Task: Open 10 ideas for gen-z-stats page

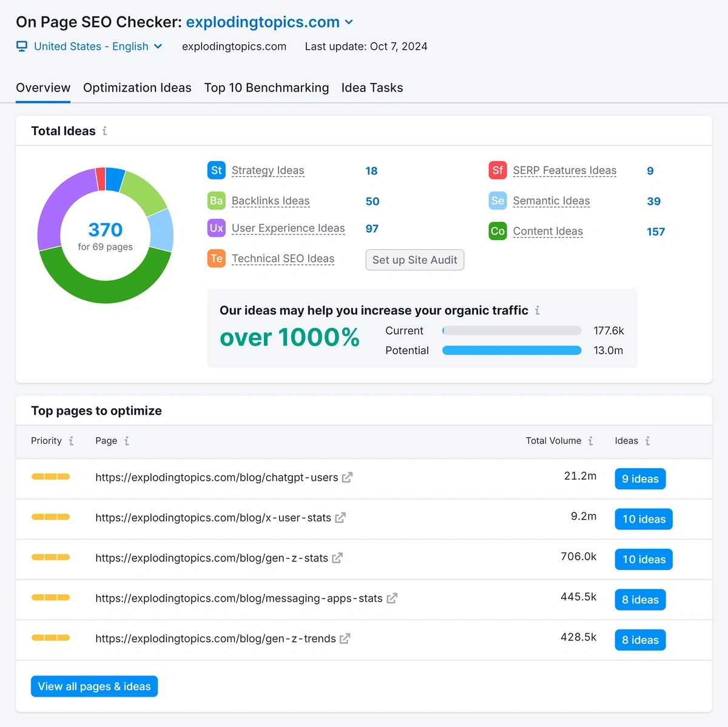Action: click(644, 560)
